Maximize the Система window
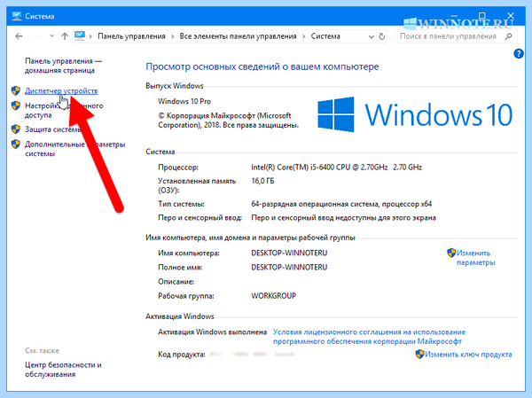Screen dimensions: 532x398 point(482,16)
